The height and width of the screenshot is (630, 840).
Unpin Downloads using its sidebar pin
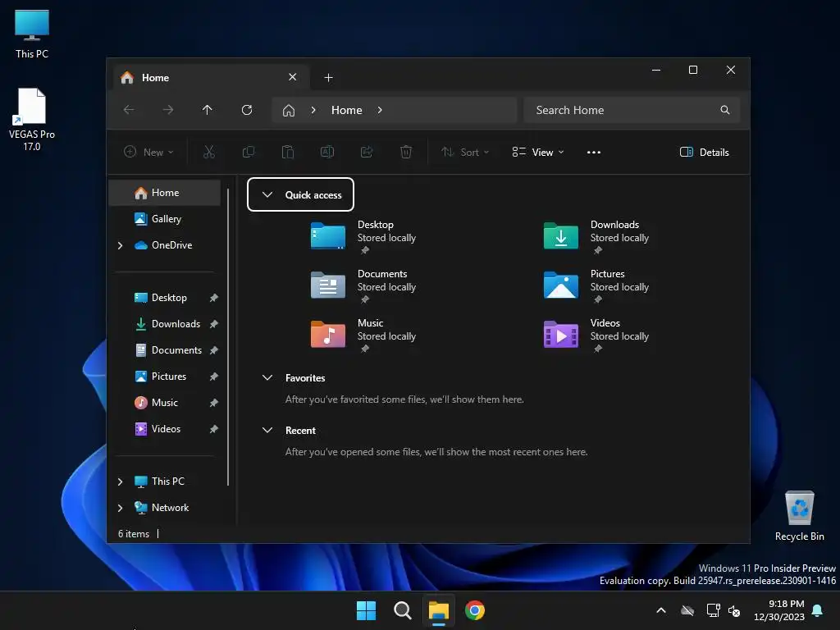click(214, 324)
